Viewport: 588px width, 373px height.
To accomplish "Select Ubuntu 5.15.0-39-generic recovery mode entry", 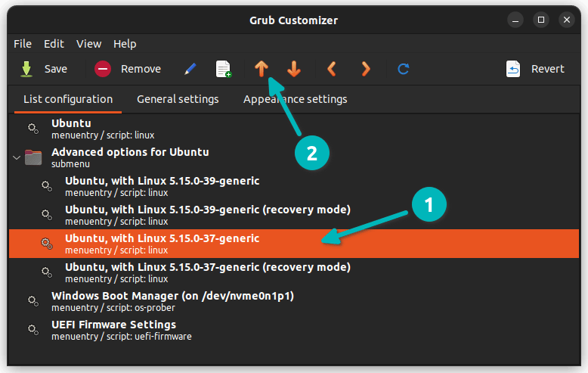I will point(207,215).
